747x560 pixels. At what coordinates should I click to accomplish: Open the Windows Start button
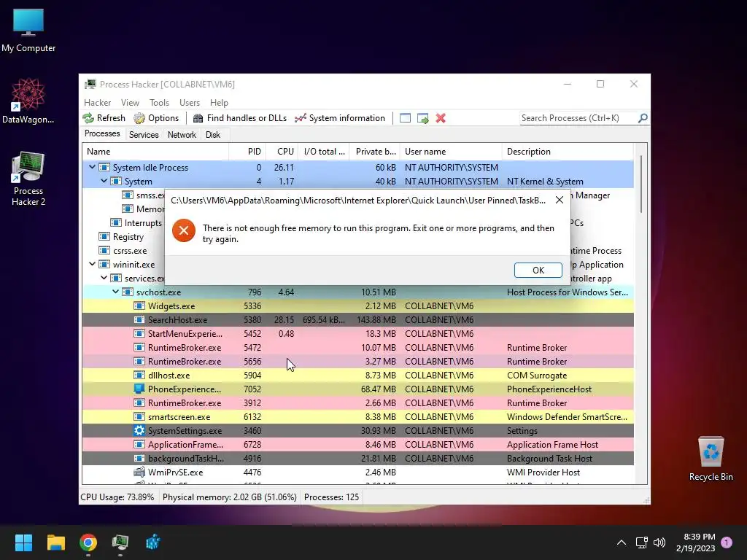(23, 542)
